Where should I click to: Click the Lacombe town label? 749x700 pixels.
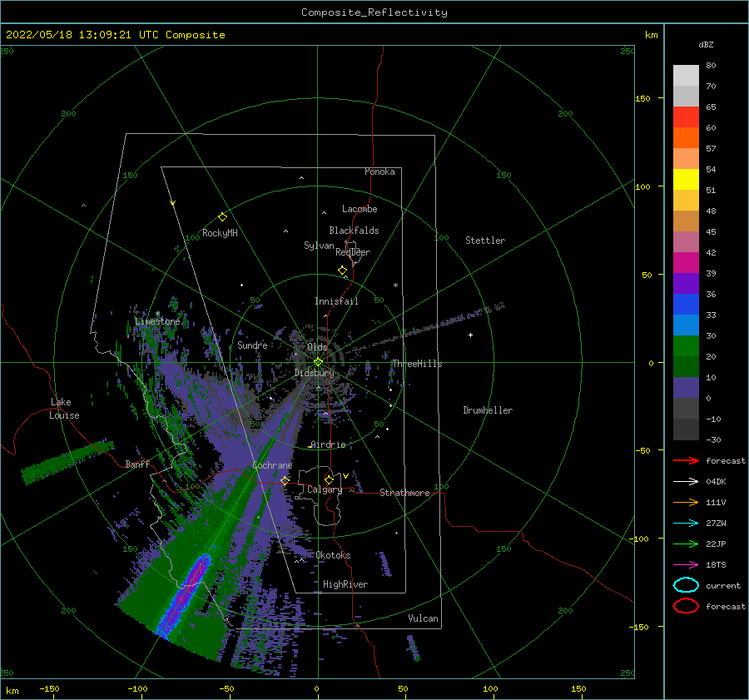(360, 209)
